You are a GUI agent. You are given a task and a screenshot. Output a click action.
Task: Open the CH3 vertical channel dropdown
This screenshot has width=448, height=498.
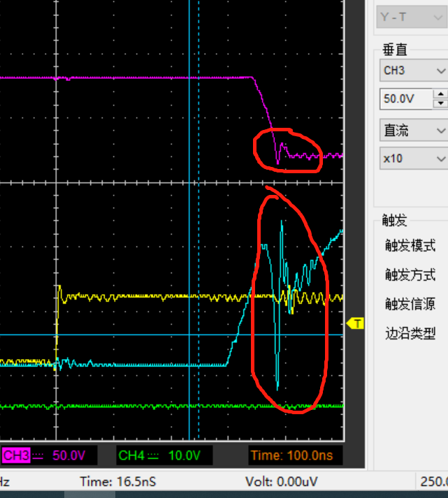coord(414,70)
